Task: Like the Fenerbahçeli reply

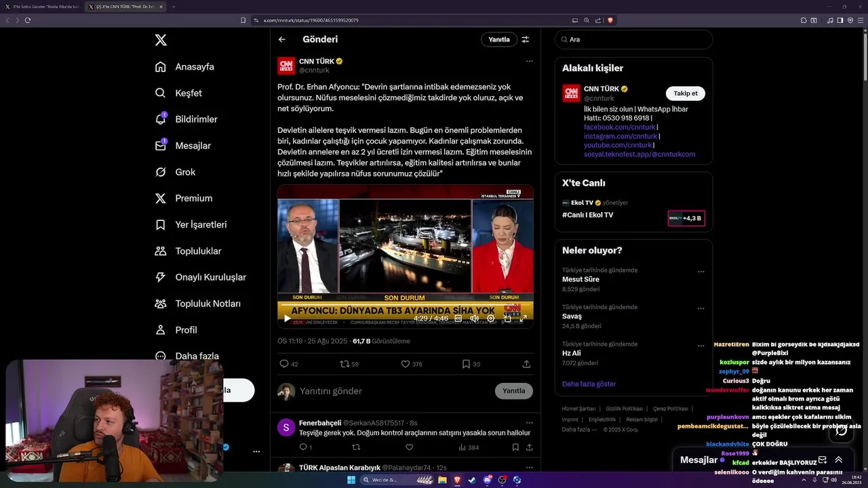Action: (409, 447)
